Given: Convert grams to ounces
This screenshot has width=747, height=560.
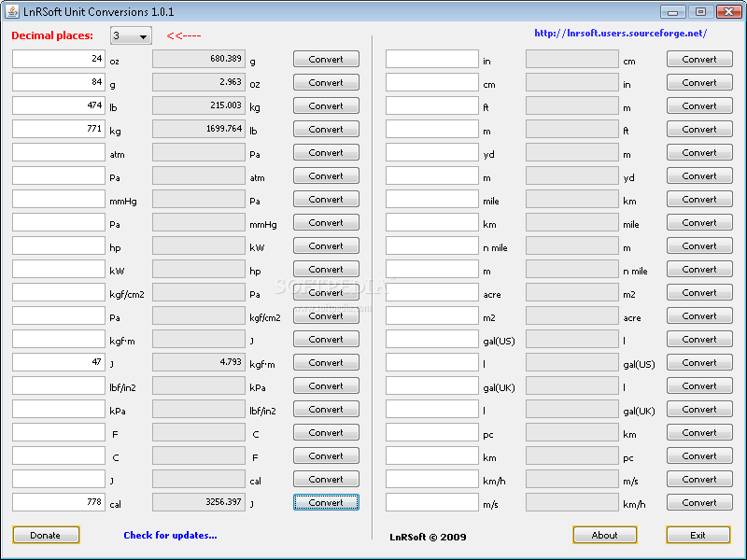Looking at the screenshot, I should point(326,82).
